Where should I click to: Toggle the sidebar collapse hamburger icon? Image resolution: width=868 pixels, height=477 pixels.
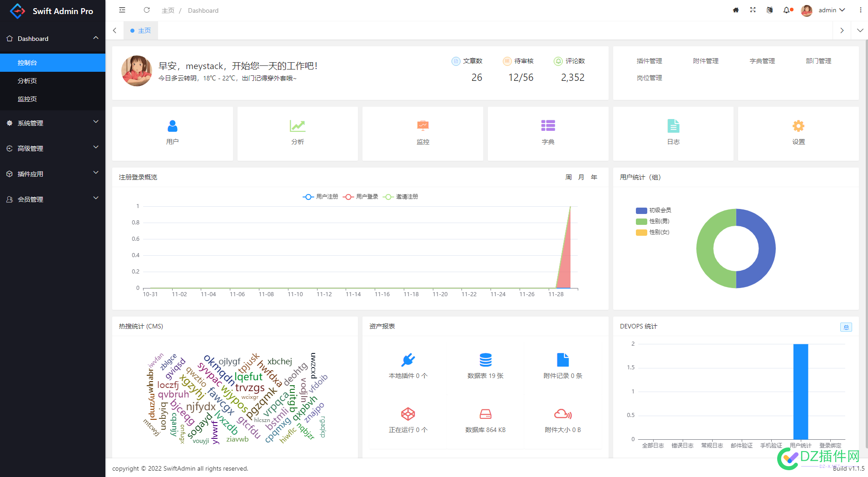pos(122,10)
